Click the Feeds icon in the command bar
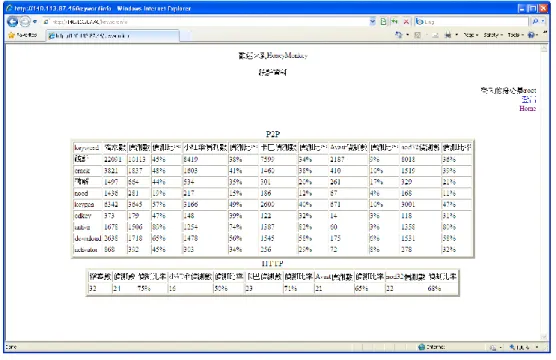This screenshot has width=556, height=360. click(418, 35)
